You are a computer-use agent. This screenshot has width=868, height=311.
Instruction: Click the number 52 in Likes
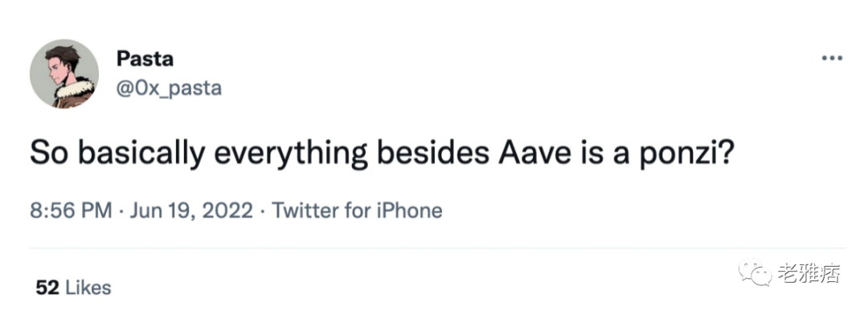click(47, 288)
